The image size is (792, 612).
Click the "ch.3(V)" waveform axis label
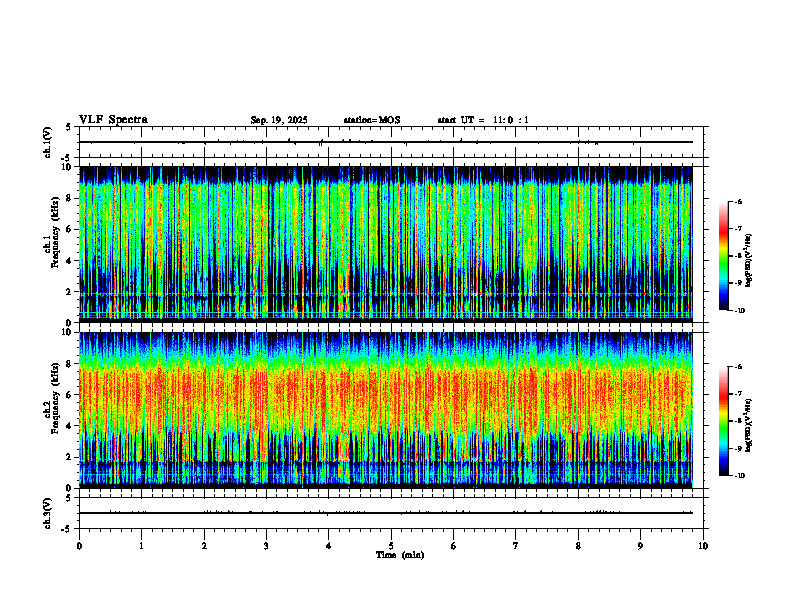click(x=47, y=513)
